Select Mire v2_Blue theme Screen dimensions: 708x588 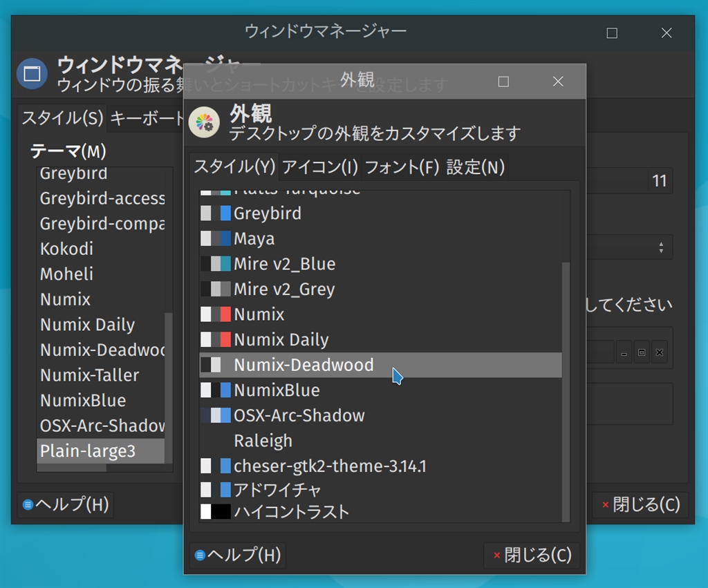381,263
